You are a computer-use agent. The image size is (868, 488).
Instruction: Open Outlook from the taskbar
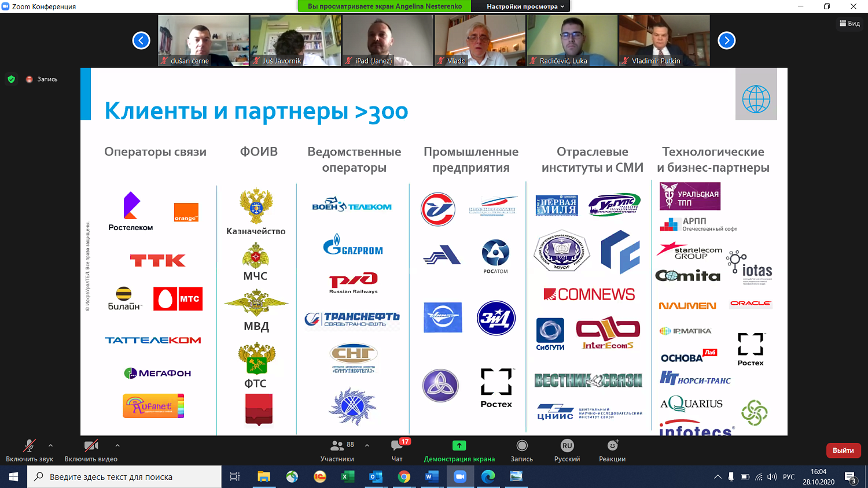[376, 476]
